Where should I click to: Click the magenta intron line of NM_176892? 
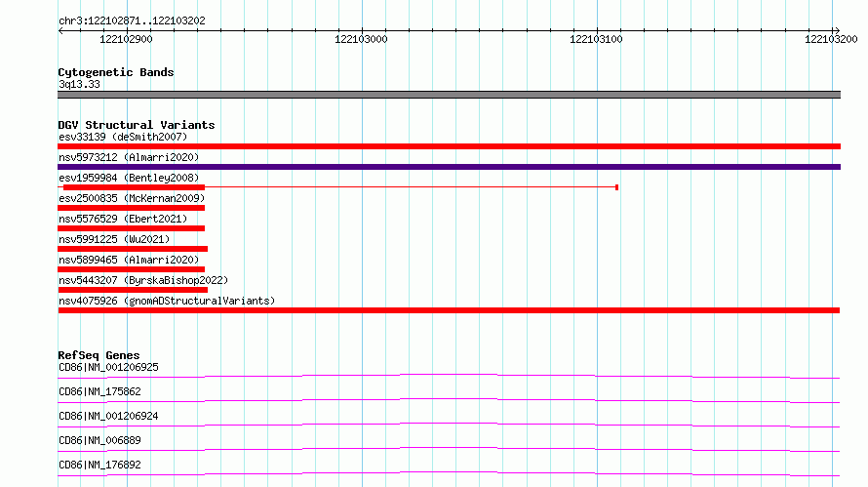pos(449,473)
